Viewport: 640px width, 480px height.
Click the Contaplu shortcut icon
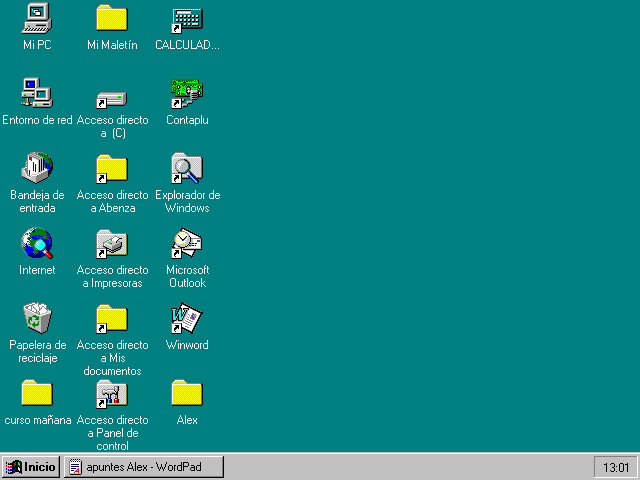coord(187,94)
